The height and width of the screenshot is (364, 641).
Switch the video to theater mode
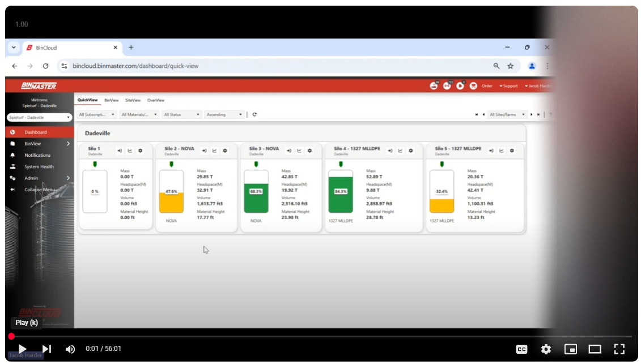595,349
